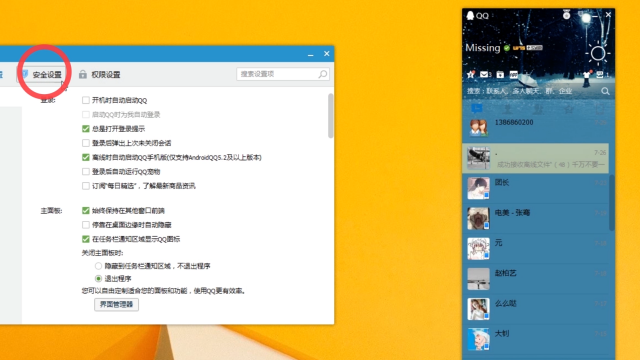Click the magnifier icon in QQ search bar
The height and width of the screenshot is (360, 640).
click(x=605, y=91)
